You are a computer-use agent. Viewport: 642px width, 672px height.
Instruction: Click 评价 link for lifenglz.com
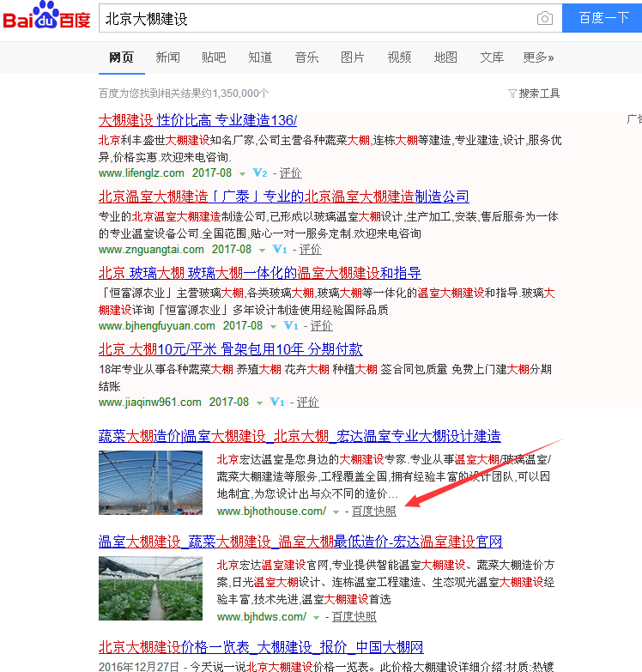tap(291, 173)
